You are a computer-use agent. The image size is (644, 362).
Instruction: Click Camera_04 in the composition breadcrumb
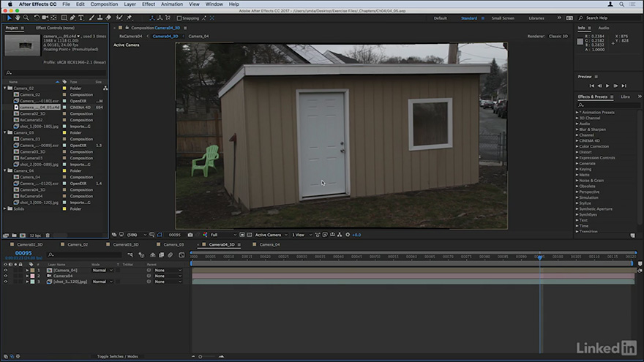point(198,36)
